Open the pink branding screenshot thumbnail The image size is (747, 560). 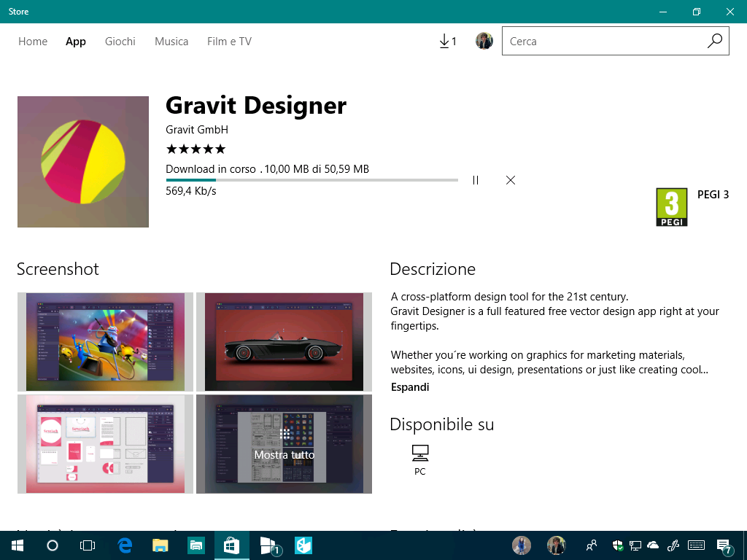click(x=105, y=444)
